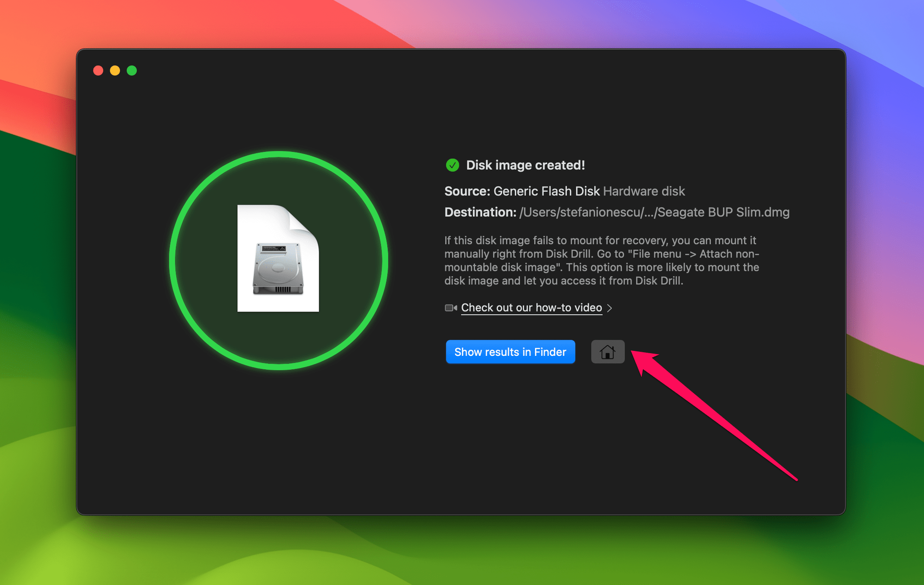Close the Disk Drill window
Screen dimensions: 924x585
[98, 70]
